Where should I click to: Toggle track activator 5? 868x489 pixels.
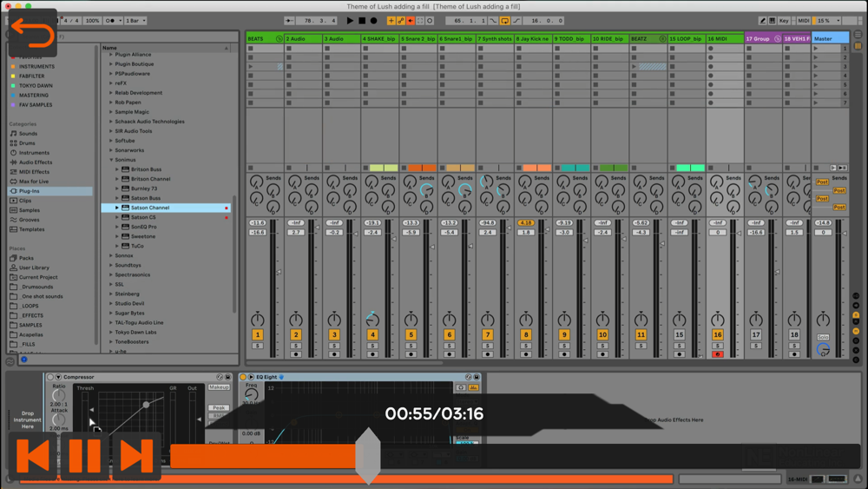[411, 334]
